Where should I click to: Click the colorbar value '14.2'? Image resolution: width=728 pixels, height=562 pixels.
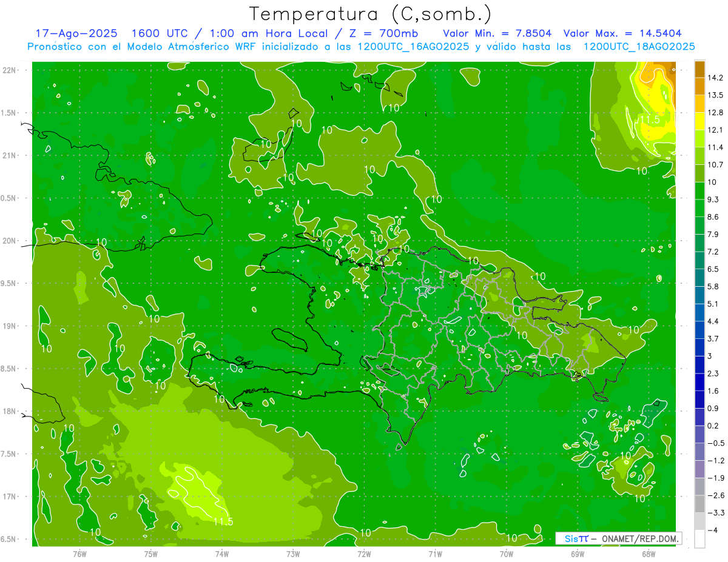point(716,78)
